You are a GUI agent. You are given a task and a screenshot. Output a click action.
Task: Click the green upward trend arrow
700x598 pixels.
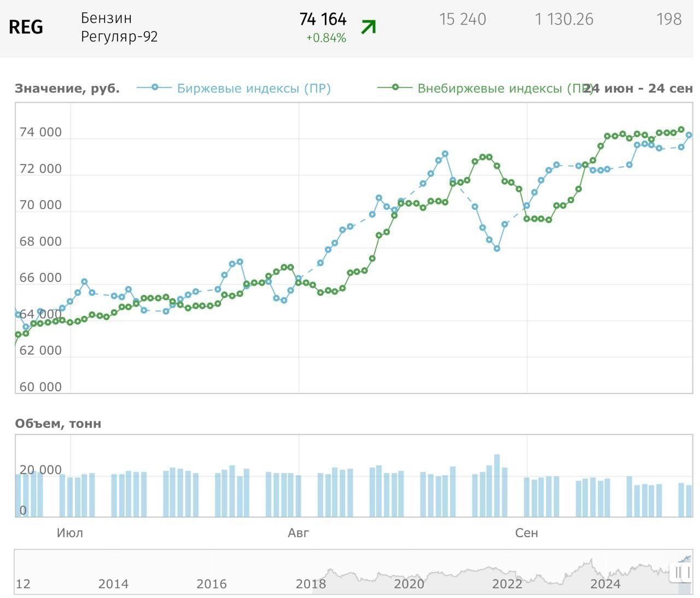coord(369,26)
